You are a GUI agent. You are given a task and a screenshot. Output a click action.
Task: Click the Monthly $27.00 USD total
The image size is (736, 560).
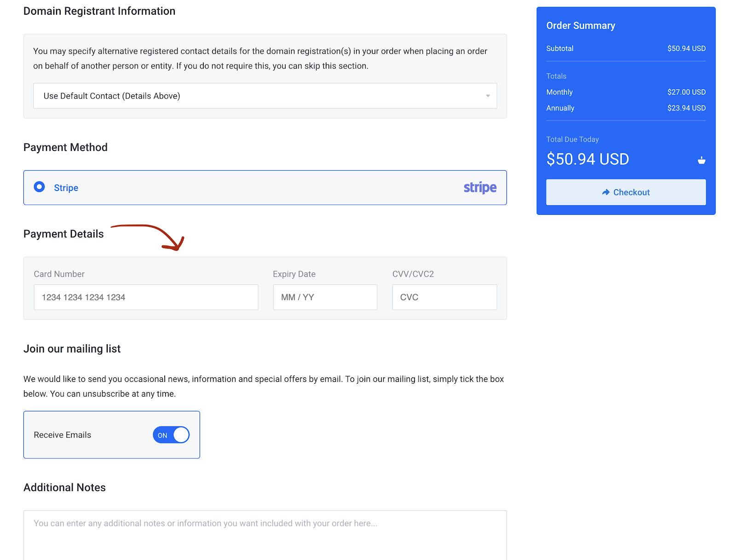pyautogui.click(x=686, y=92)
